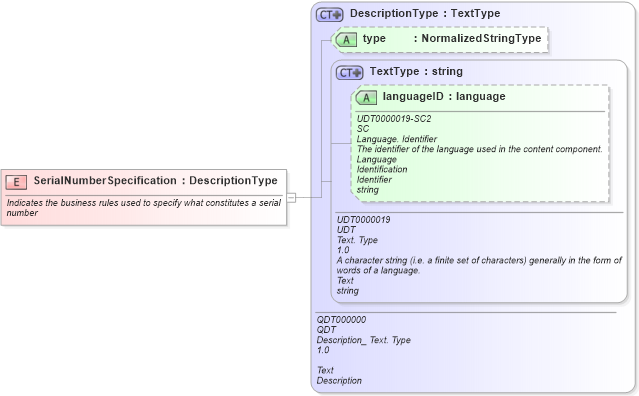639x396 pixels.
Task: Click the 'UDT' line under TextType
Action: (x=346, y=230)
